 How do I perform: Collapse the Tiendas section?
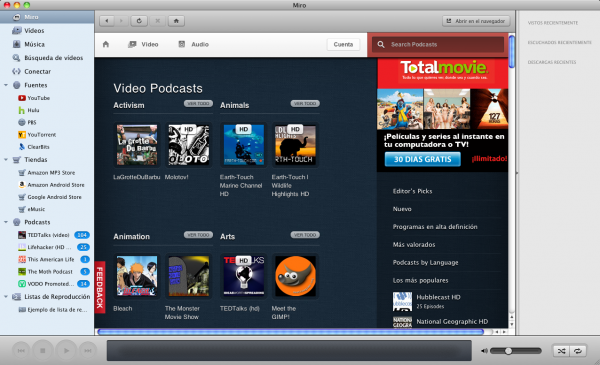[x=6, y=160]
